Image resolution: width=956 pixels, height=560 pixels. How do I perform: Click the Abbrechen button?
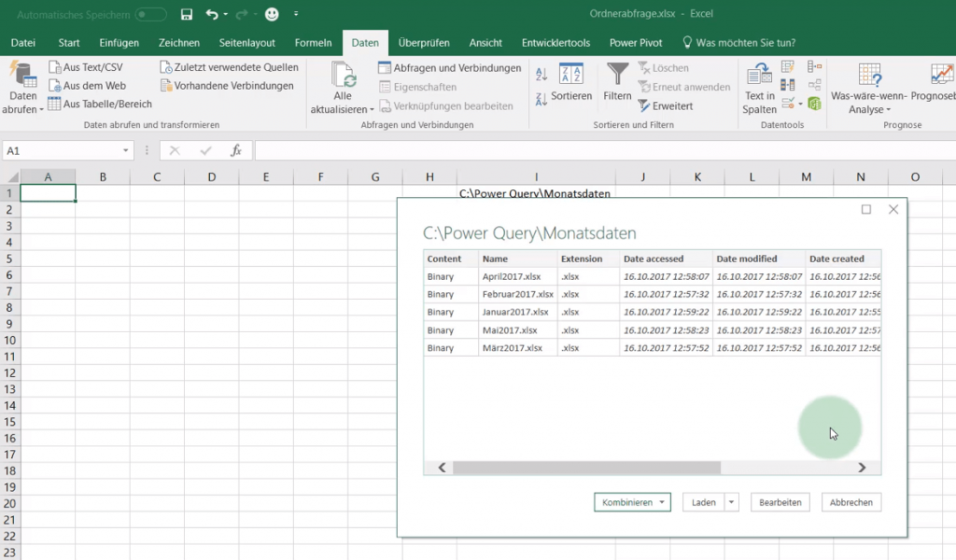[851, 502]
